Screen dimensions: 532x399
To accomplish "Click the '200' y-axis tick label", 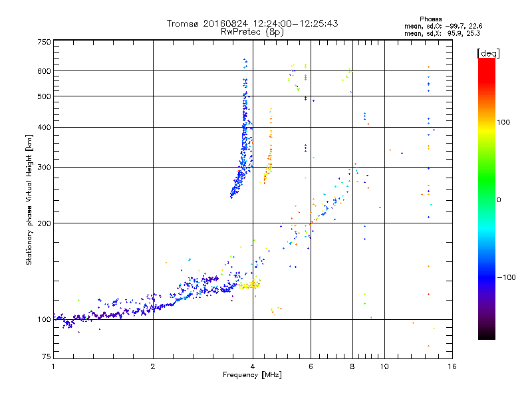I will pyautogui.click(x=45, y=223).
